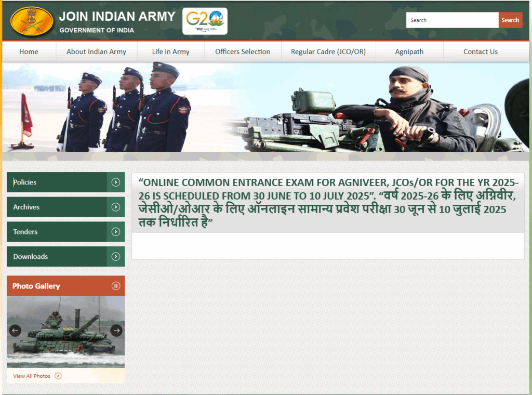Select Life in Army menu item

[x=170, y=52]
